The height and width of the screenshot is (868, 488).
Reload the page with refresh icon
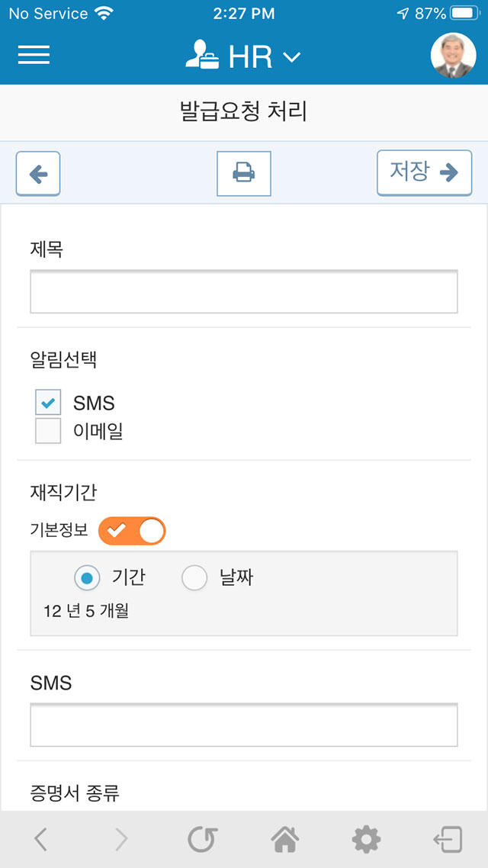[203, 840]
